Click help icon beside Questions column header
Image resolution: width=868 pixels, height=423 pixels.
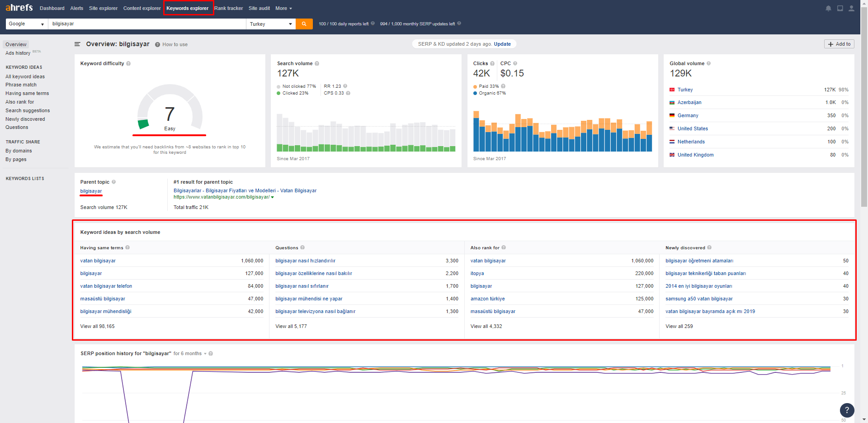tap(302, 247)
